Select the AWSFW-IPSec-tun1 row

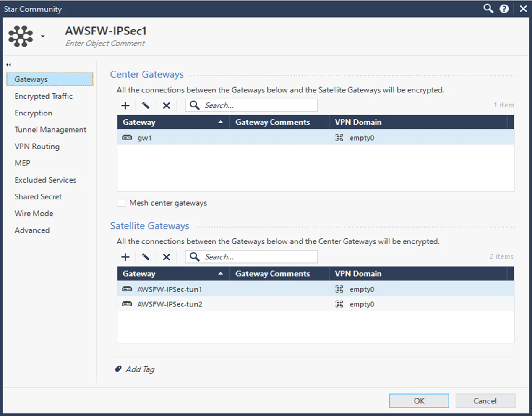(x=316, y=289)
